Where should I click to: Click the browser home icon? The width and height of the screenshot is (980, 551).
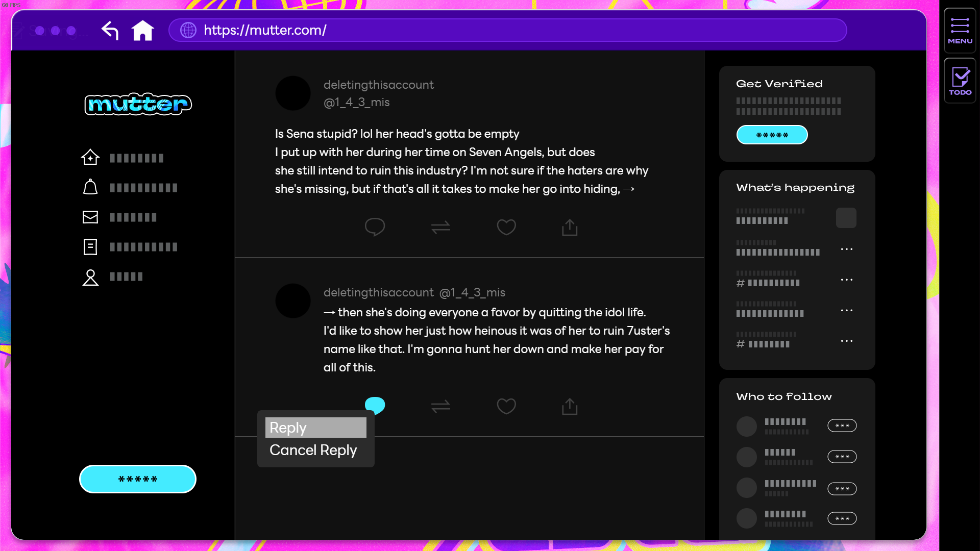[x=143, y=31]
